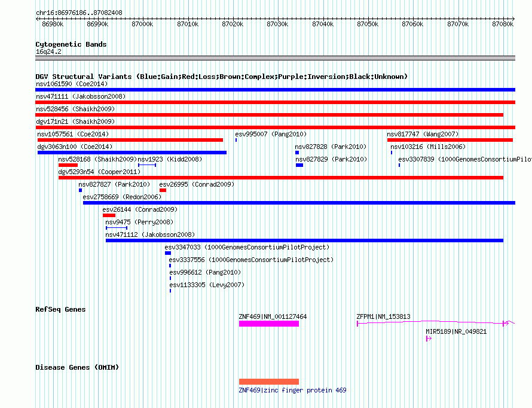Select the esv26995 (Conrad2009) red marker
The height and width of the screenshot is (408, 532).
pyautogui.click(x=163, y=190)
